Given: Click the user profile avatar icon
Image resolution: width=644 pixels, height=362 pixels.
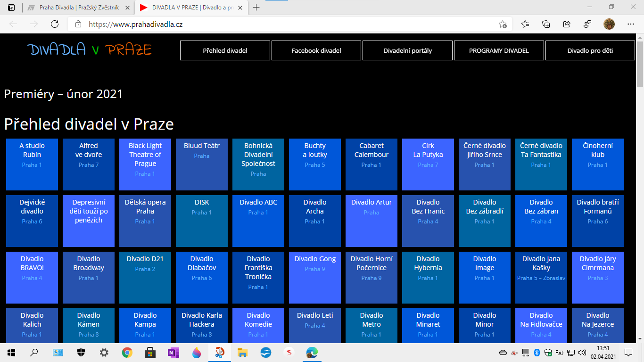Looking at the screenshot, I should pos(609,25).
